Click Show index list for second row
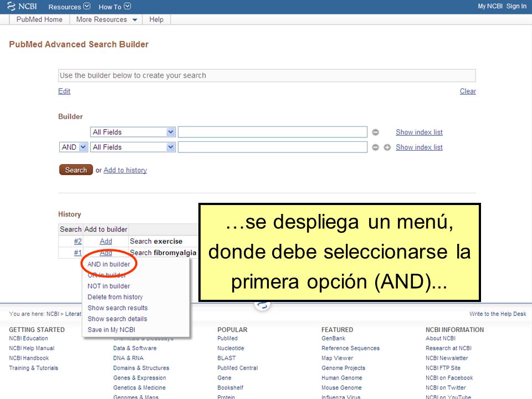Image resolution: width=532 pixels, height=399 pixels. tap(419, 147)
